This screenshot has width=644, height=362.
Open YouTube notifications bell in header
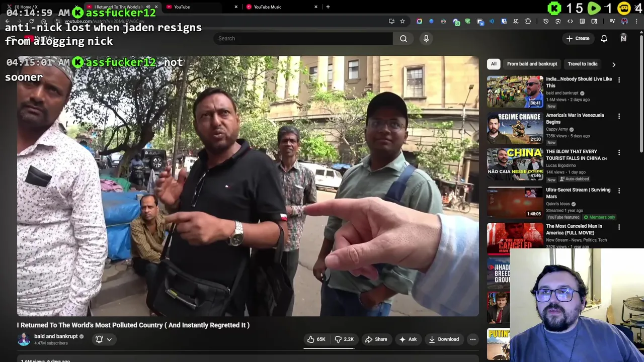(x=604, y=38)
